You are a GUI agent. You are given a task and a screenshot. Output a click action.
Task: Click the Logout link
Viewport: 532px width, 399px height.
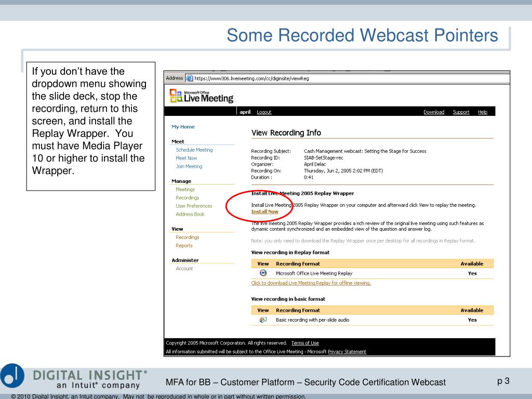[x=264, y=112]
